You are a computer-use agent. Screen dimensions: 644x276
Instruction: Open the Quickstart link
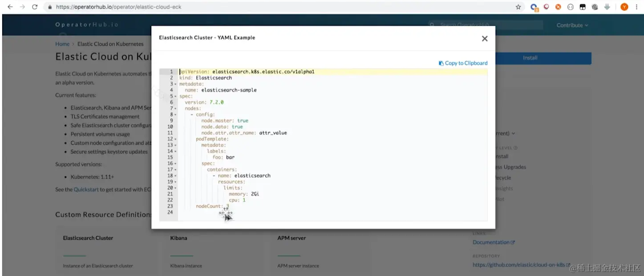[x=86, y=189]
